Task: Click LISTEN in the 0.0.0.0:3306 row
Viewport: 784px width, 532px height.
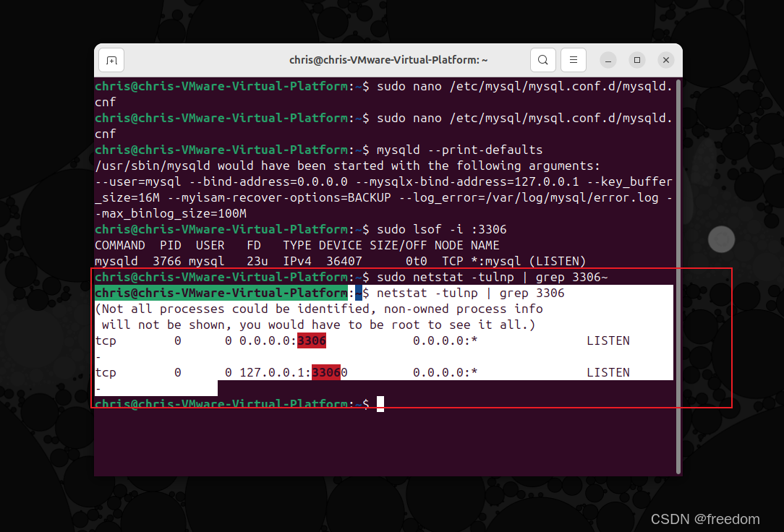Action: pyautogui.click(x=608, y=340)
